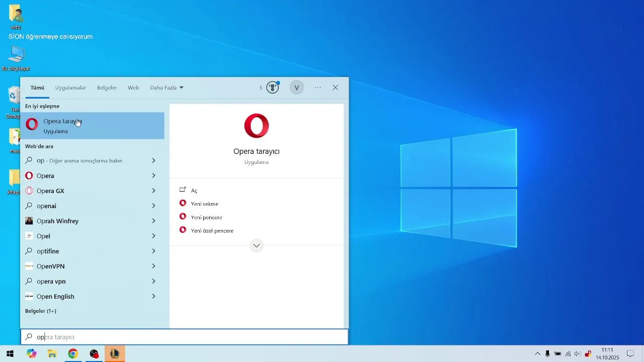The height and width of the screenshot is (362, 644).
Task: Expand more actions chevron under Yeni özel pencere
Action: click(x=257, y=245)
